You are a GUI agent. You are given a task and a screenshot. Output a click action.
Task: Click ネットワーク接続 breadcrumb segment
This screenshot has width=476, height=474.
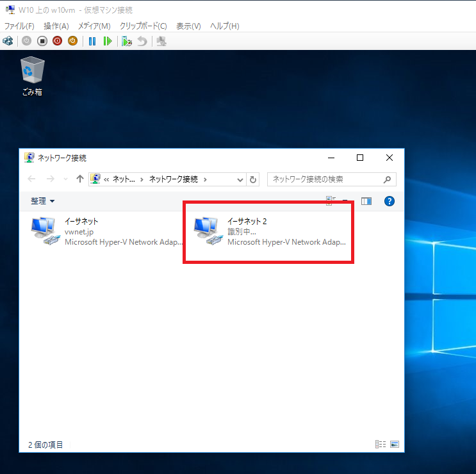[x=174, y=179]
